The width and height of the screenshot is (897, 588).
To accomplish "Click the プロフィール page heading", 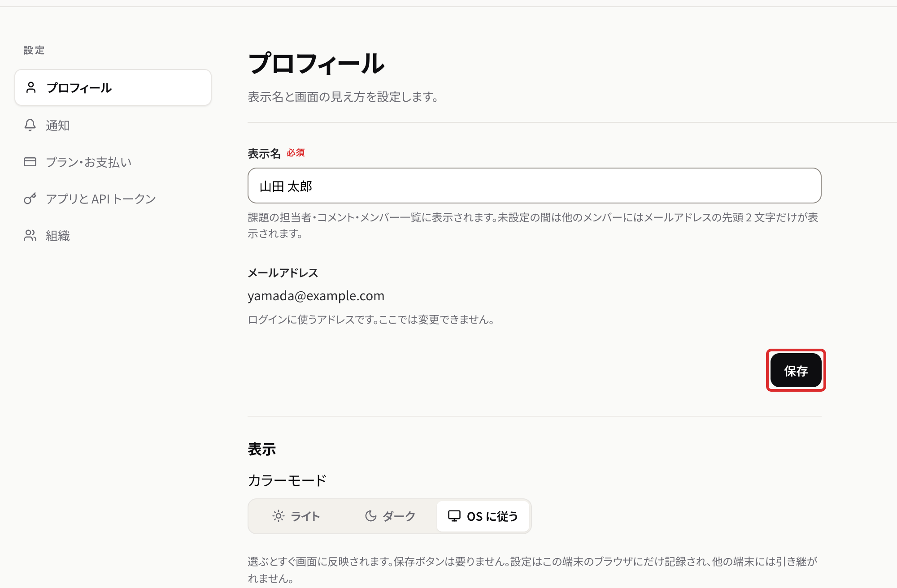I will coord(316,63).
